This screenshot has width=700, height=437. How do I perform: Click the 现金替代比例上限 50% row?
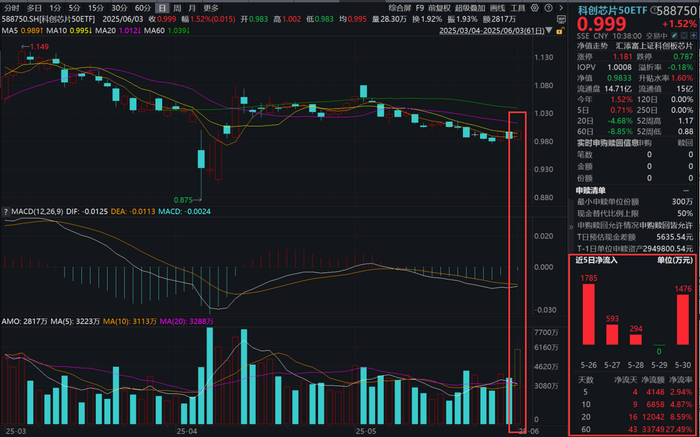coord(635,214)
